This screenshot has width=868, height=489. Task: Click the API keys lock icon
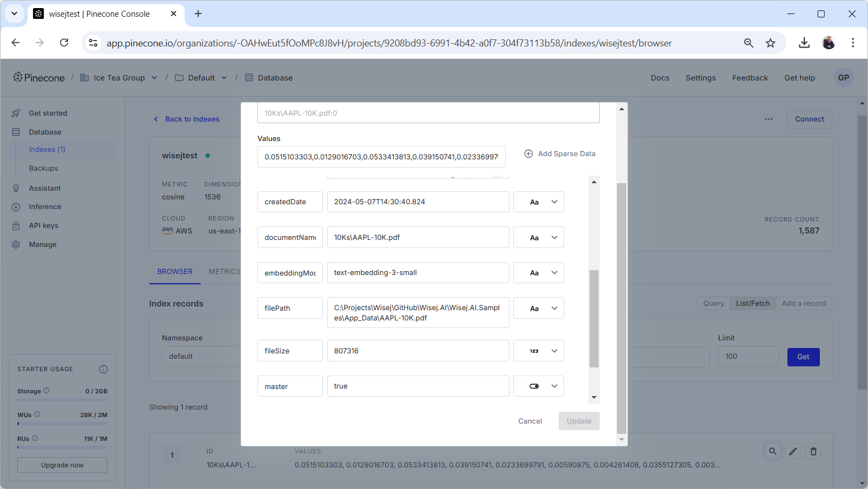pyautogui.click(x=16, y=226)
